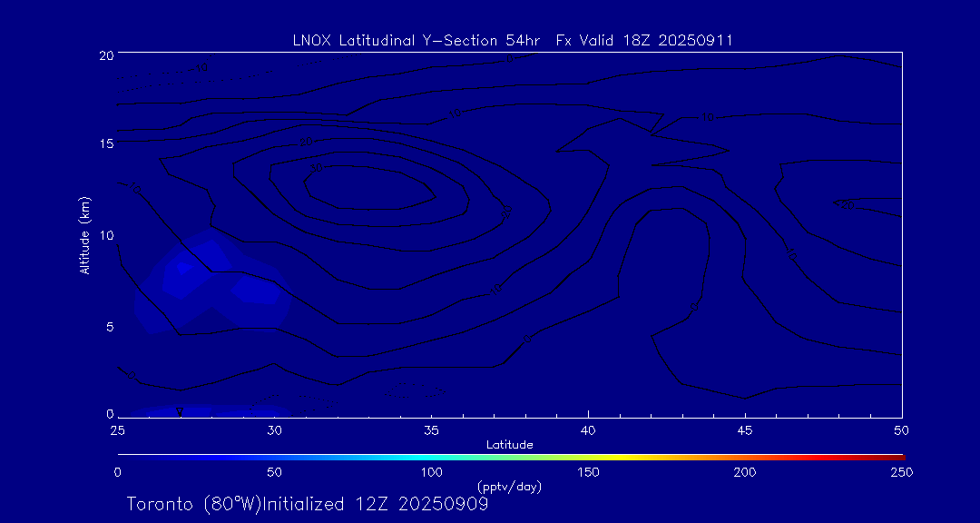980x523 pixels.
Task: Click the 250 tick label on the colorbar
Action: tap(901, 472)
